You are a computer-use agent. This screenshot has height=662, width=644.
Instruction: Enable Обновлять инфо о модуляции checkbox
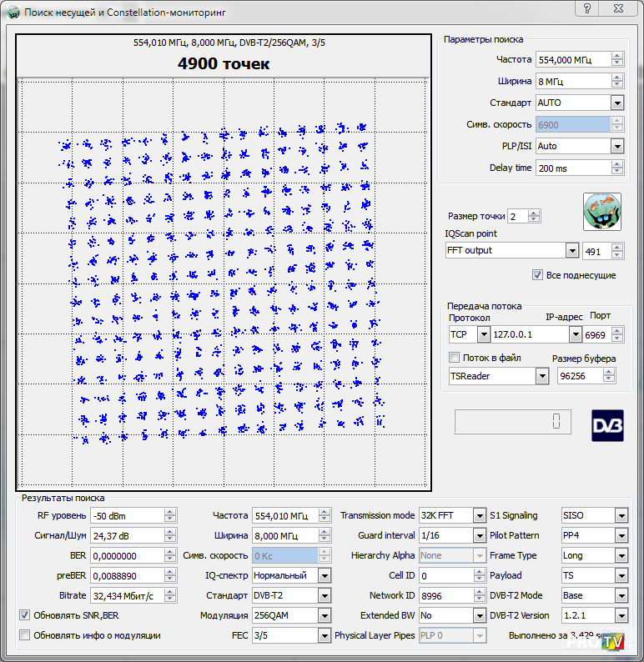click(24, 635)
